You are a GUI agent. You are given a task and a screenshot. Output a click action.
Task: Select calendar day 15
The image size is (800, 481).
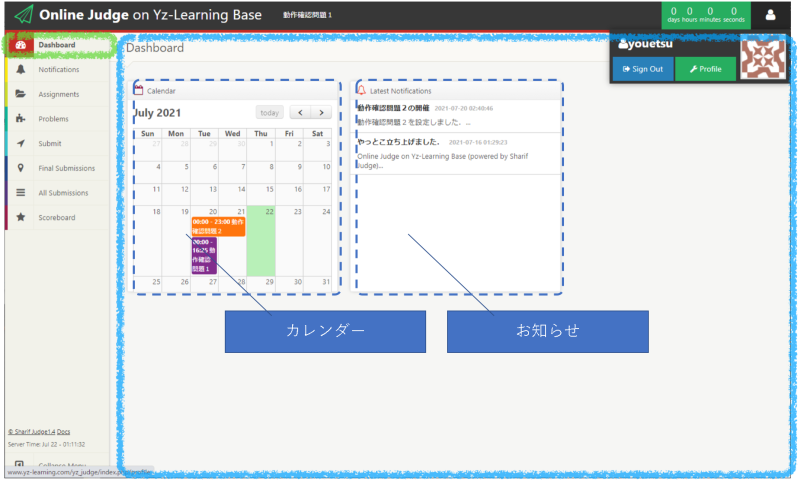[x=261, y=195]
